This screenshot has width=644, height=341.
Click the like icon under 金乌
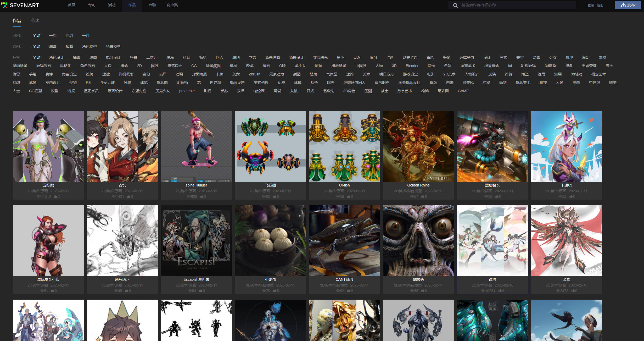(x=573, y=291)
